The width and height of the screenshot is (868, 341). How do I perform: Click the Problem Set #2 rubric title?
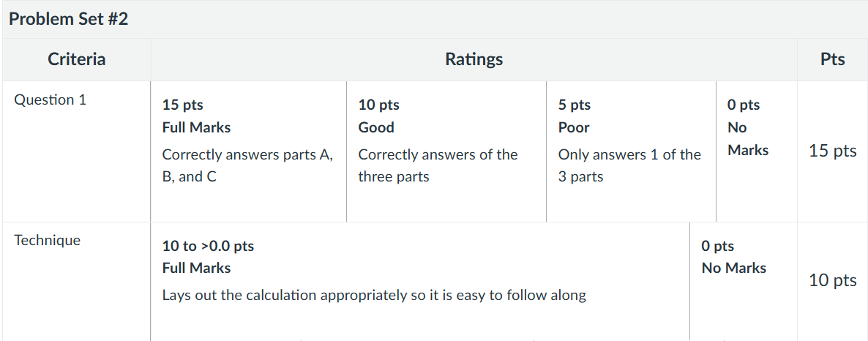[x=69, y=19]
